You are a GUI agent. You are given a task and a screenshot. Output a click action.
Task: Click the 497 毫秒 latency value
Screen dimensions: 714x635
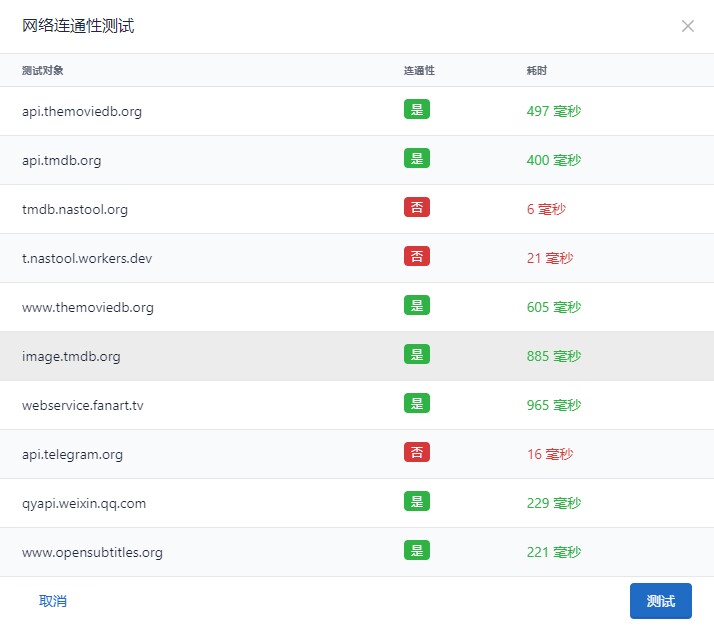(554, 111)
